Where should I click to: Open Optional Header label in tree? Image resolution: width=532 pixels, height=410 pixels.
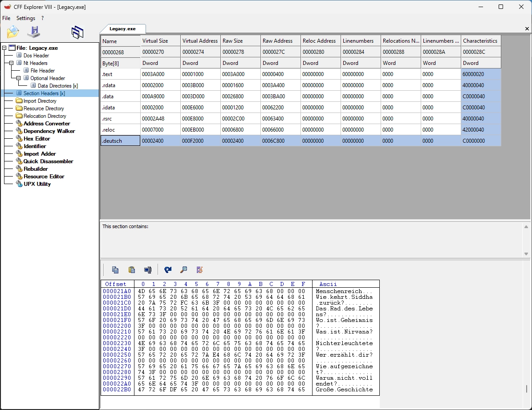pyautogui.click(x=48, y=78)
